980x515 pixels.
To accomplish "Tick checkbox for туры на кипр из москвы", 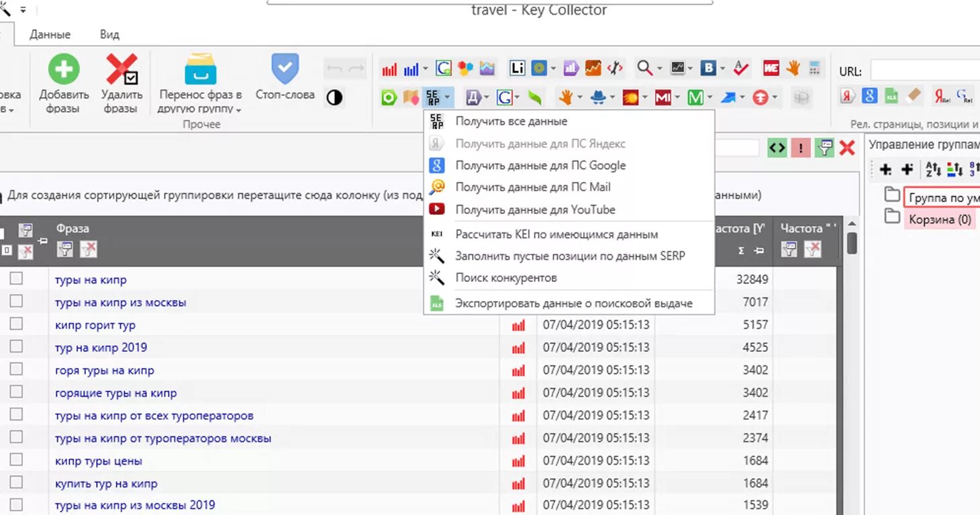I will click(x=16, y=301).
